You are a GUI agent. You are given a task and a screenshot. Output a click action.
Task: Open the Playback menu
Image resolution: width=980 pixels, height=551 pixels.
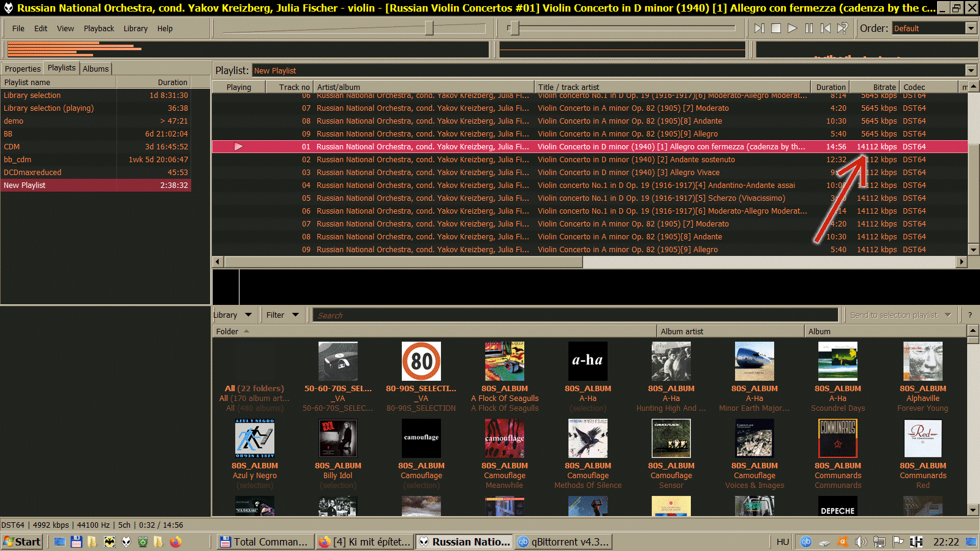[99, 28]
